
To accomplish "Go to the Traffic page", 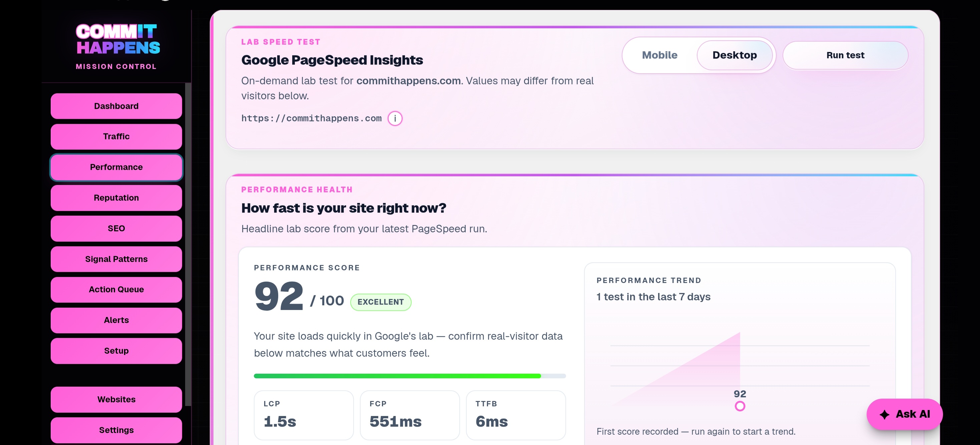I will point(116,136).
